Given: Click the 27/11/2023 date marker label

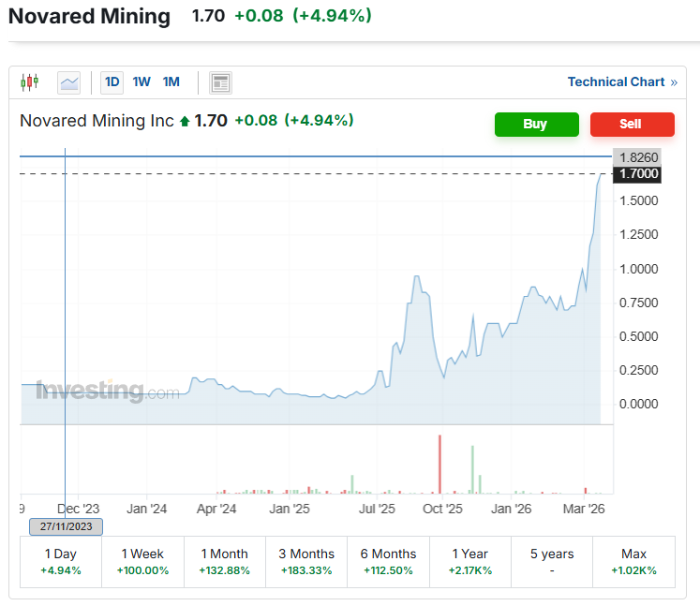Looking at the screenshot, I should coord(66,526).
